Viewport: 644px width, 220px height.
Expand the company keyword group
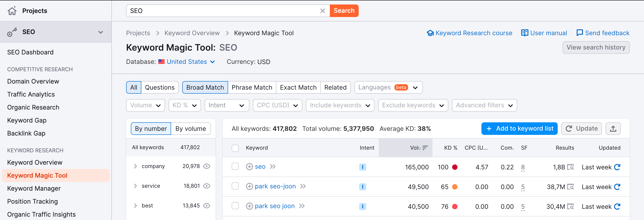tap(135, 166)
